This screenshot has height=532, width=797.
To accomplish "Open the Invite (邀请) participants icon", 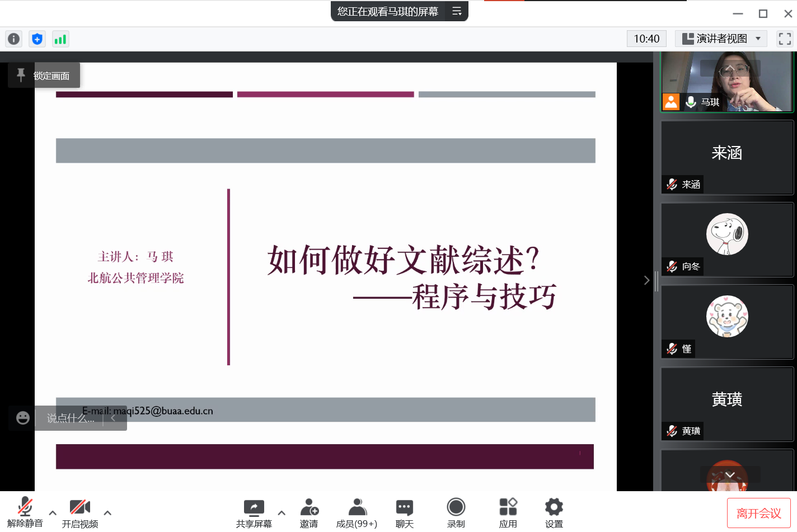I will (309, 513).
